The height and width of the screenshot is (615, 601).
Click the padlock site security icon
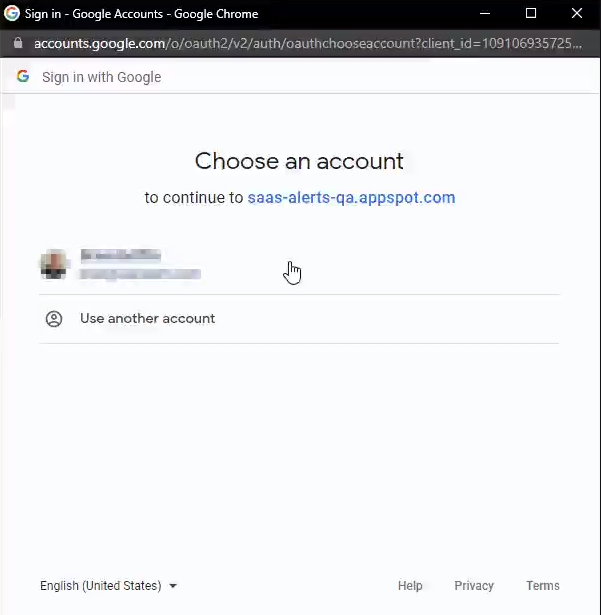[x=16, y=44]
